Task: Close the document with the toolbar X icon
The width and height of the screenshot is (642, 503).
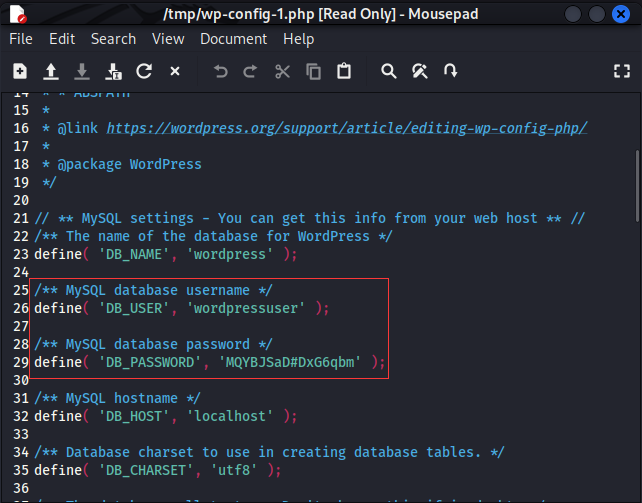Action: (x=175, y=71)
